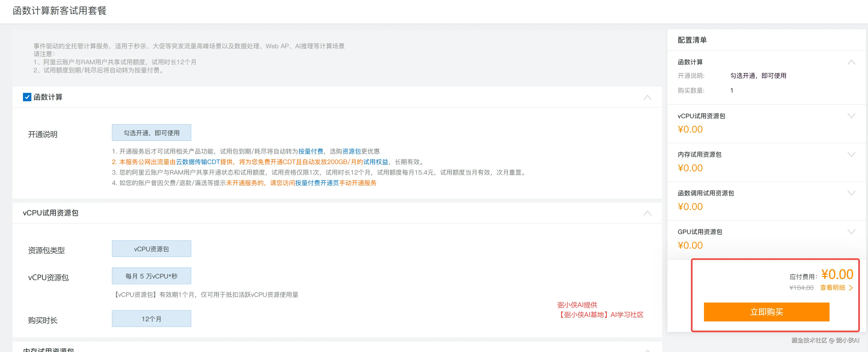Select the vCPU资源包 type option
This screenshot has width=868, height=352.
click(x=151, y=249)
